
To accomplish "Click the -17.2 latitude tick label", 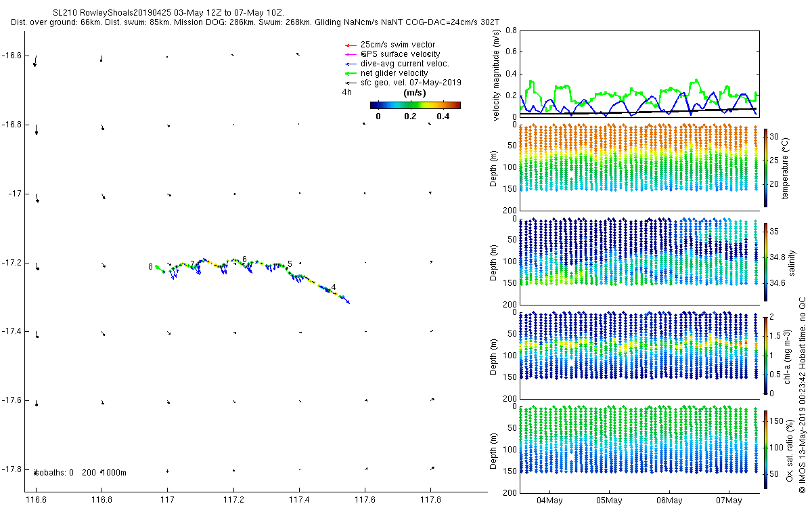I will [x=15, y=262].
